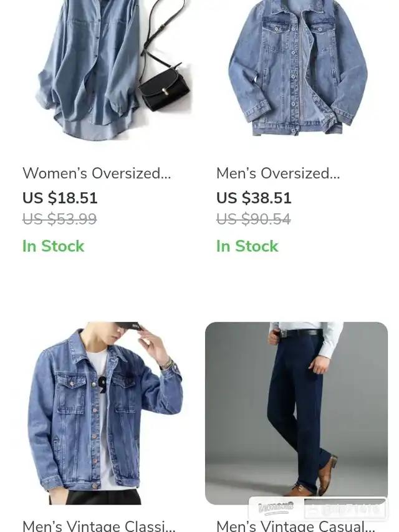This screenshot has width=399, height=532.
Task: Tap the Women's Oversized... product title
Action: (97, 173)
